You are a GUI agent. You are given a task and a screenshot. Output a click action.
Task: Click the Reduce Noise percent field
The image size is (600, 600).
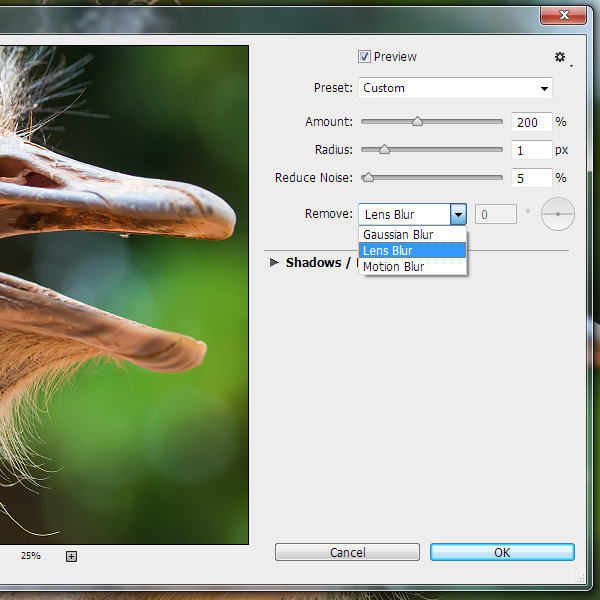(531, 178)
